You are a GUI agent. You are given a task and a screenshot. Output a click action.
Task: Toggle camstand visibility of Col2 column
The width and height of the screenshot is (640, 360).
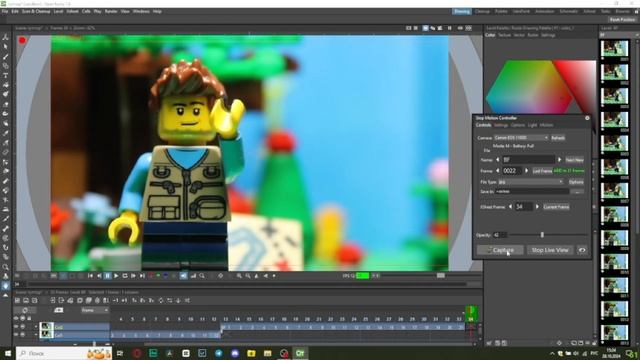23,327
